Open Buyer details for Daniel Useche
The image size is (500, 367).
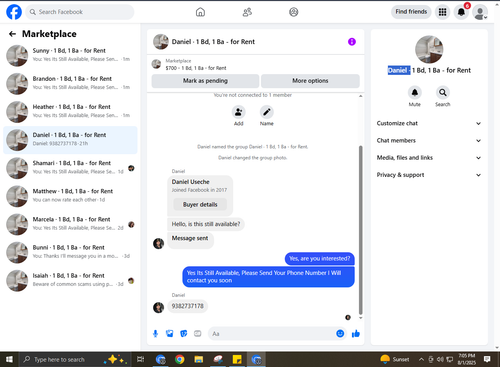[x=200, y=204]
